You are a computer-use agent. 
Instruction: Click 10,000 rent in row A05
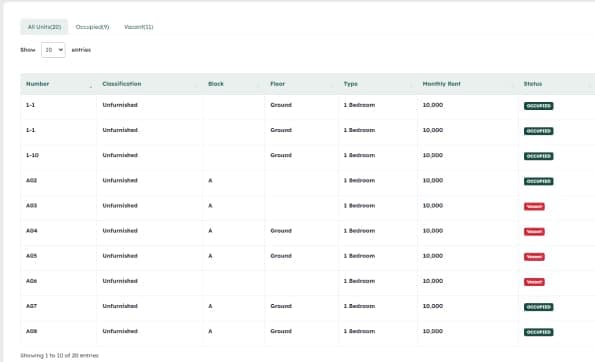click(x=433, y=256)
